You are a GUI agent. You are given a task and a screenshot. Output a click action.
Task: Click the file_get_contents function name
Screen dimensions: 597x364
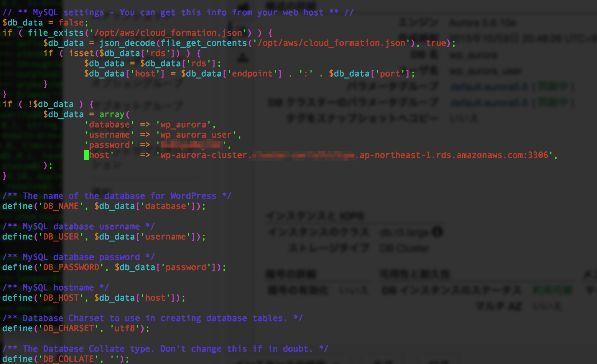204,43
